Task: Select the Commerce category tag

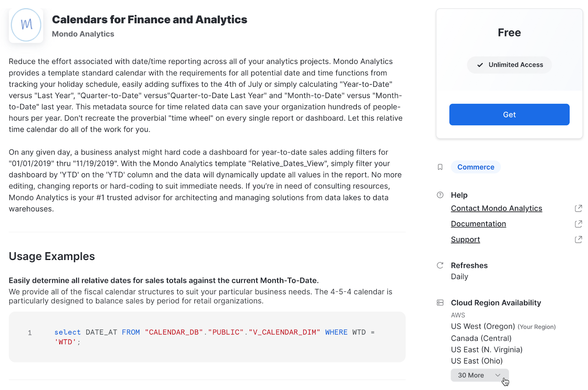Action: (476, 167)
